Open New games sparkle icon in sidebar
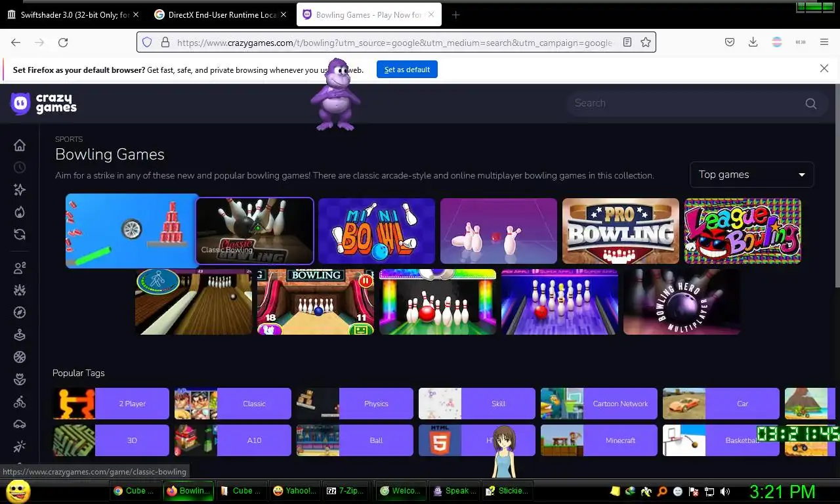 coord(20,190)
